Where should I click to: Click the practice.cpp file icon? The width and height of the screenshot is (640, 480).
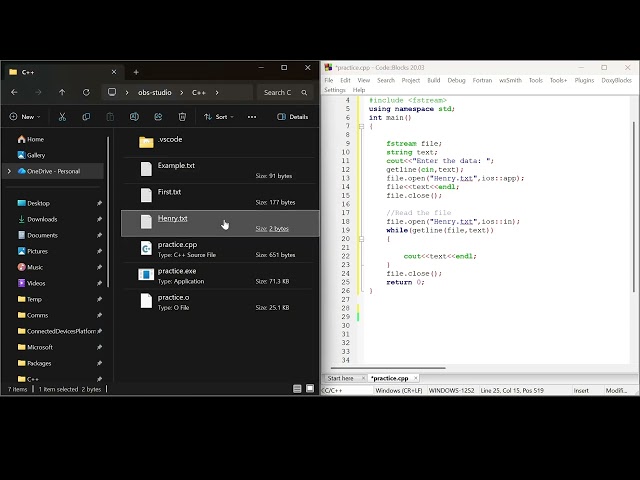[x=146, y=248]
